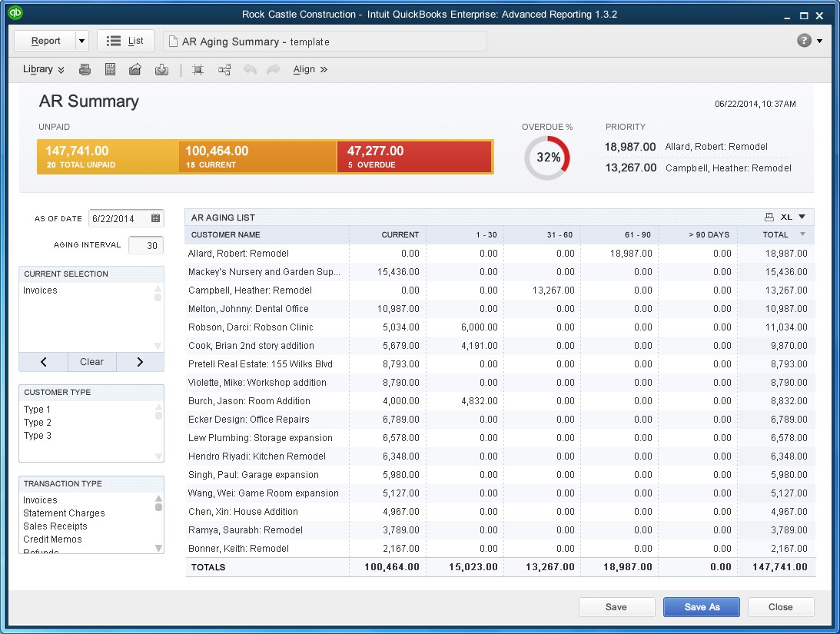840x634 pixels.
Task: Click the Save button
Action: [x=616, y=607]
